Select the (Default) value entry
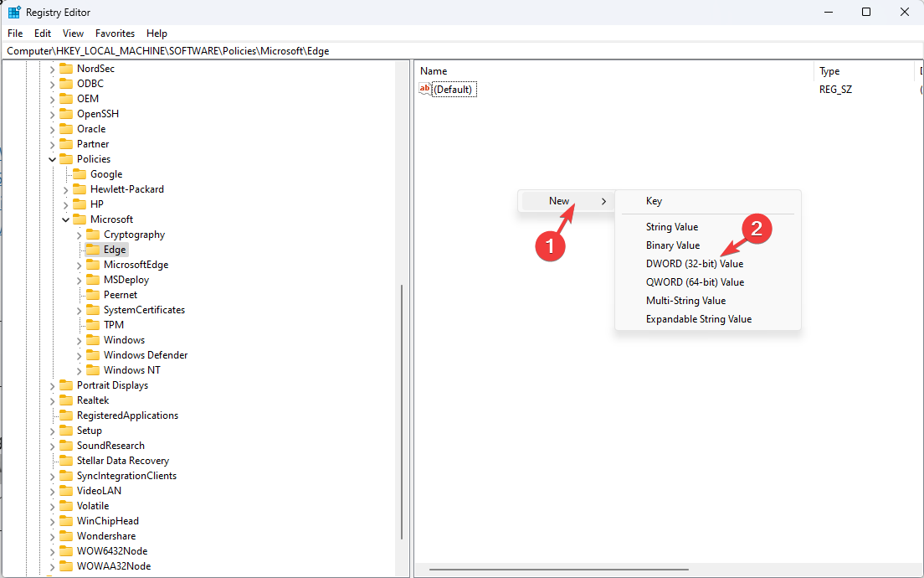 click(453, 90)
